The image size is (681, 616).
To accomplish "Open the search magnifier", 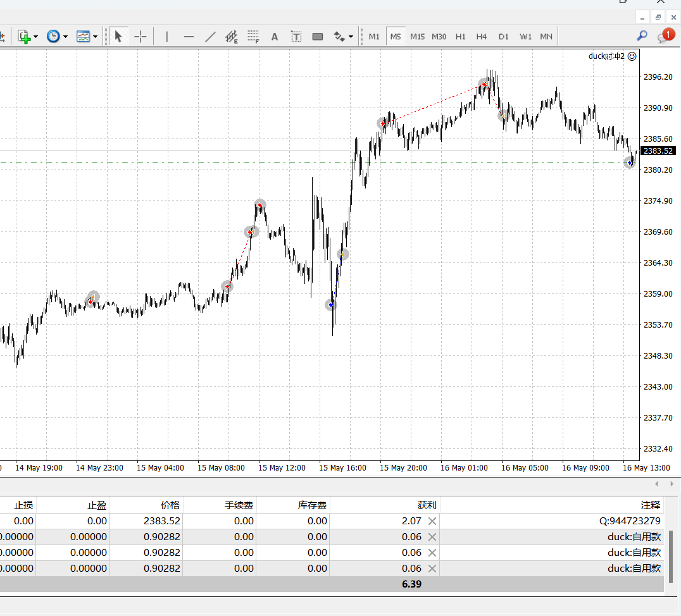I will tap(642, 36).
